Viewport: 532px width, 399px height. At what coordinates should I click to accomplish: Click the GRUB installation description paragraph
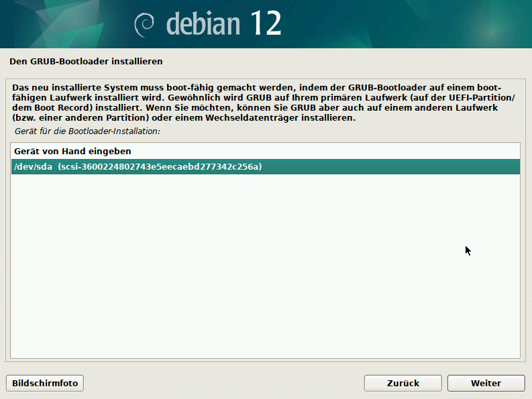(264, 103)
